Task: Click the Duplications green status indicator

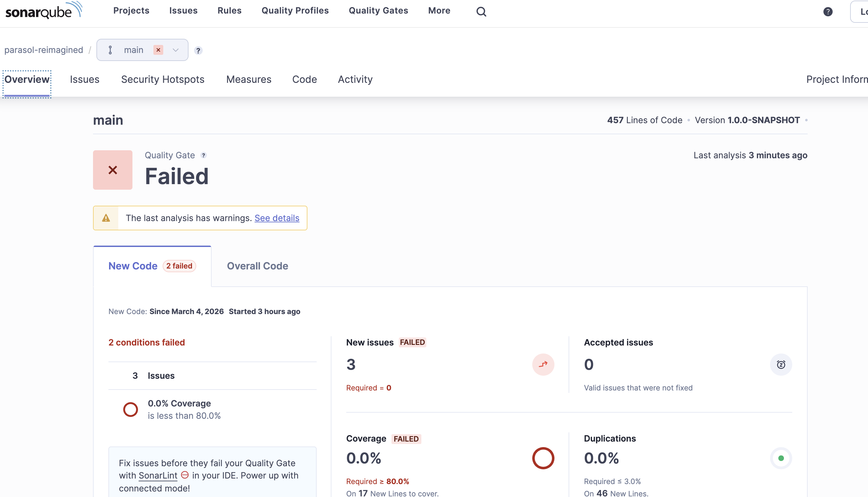Action: [781, 458]
